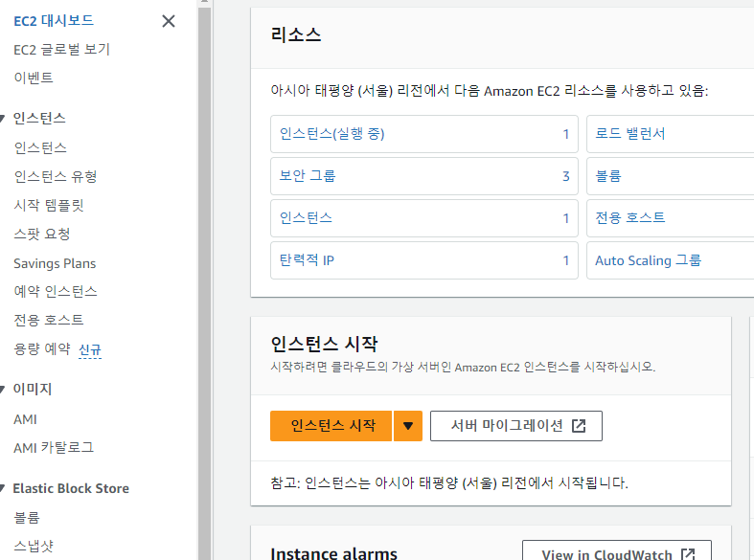Collapse the 인스턴스 sidebar section
Viewport: 754px width, 560px height.
click(3, 118)
